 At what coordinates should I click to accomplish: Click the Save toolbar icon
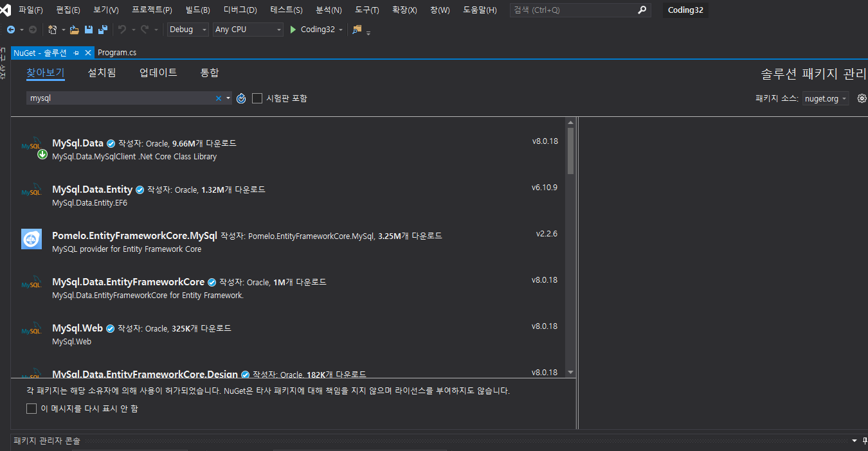[89, 30]
